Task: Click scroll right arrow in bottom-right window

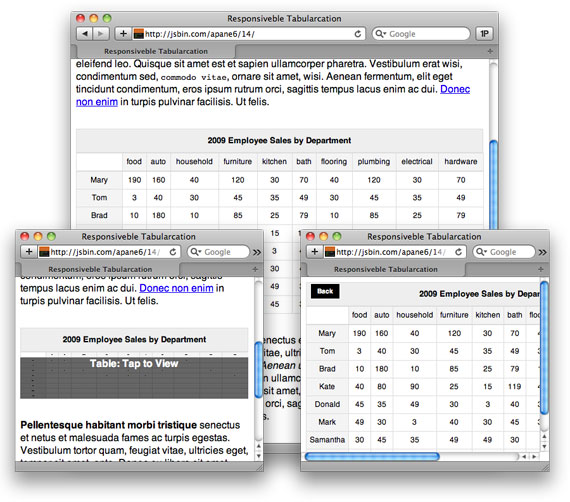Action: (534, 457)
